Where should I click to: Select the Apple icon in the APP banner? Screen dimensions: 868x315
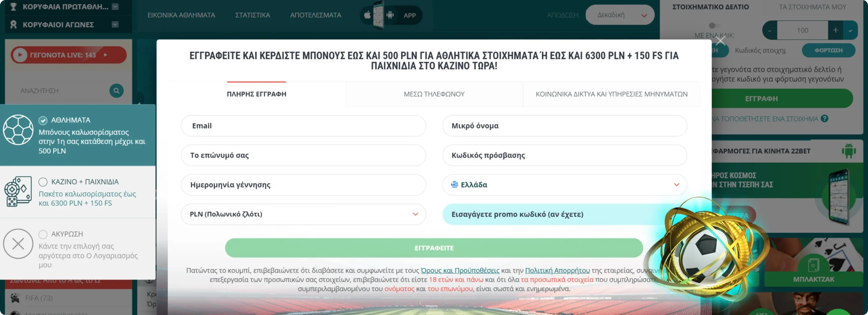[367, 15]
